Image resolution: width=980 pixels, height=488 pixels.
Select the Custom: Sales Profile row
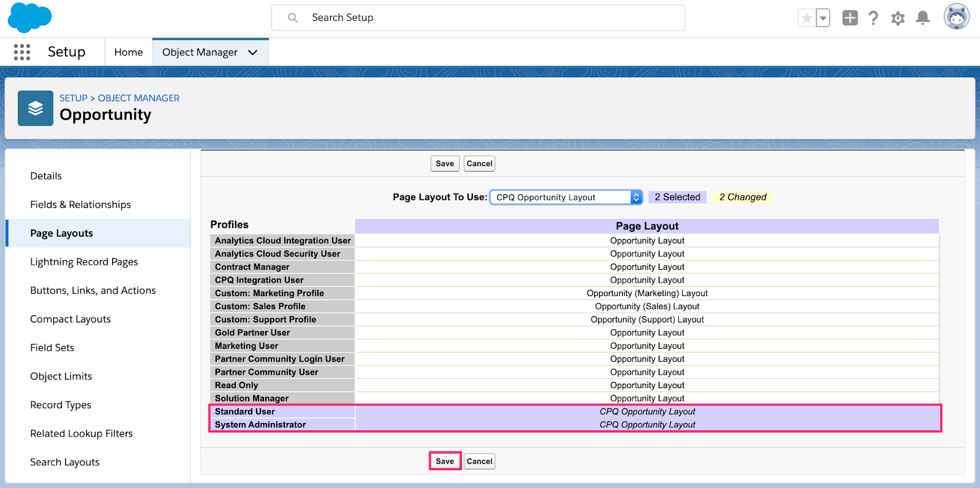point(282,307)
